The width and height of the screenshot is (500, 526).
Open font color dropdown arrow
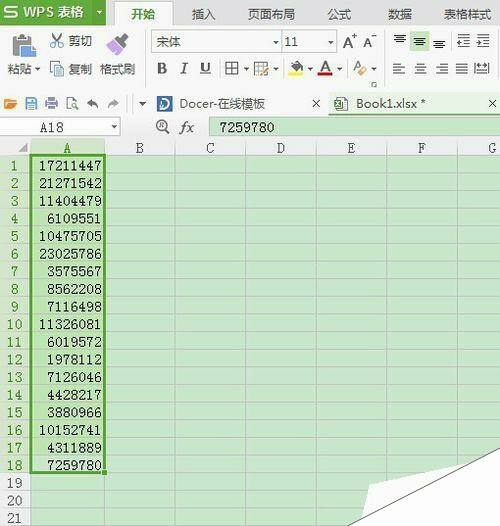click(340, 69)
